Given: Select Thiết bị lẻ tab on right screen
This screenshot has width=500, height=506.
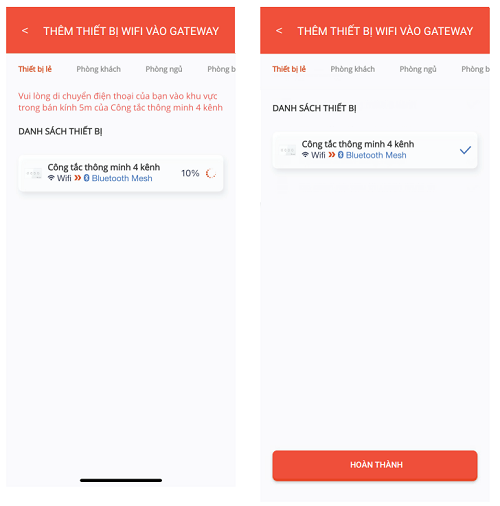Looking at the screenshot, I should coord(289,69).
